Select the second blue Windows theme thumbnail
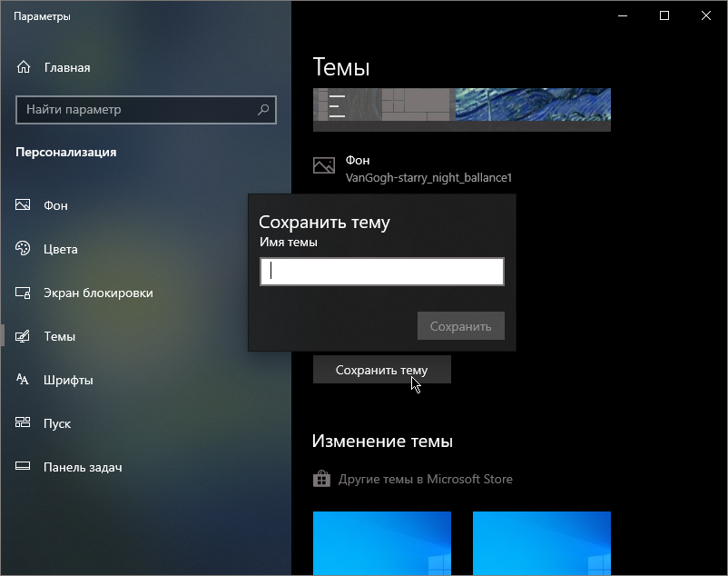 click(x=542, y=543)
